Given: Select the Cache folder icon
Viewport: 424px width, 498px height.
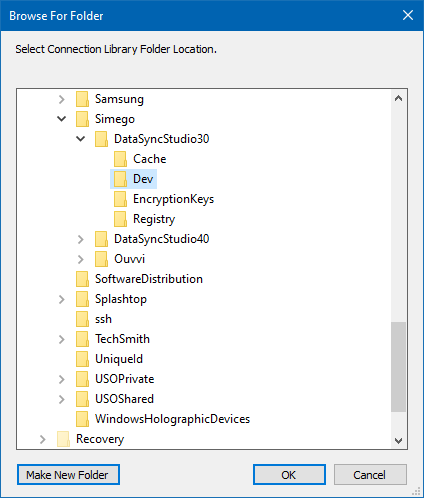Looking at the screenshot, I should point(120,159).
